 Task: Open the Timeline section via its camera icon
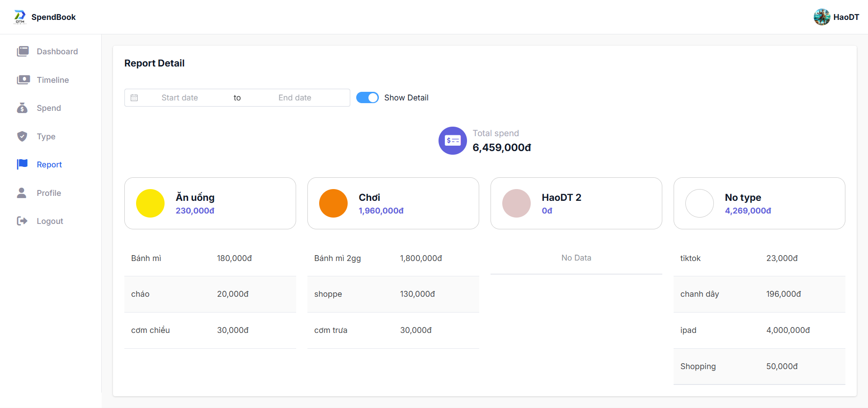click(22, 80)
